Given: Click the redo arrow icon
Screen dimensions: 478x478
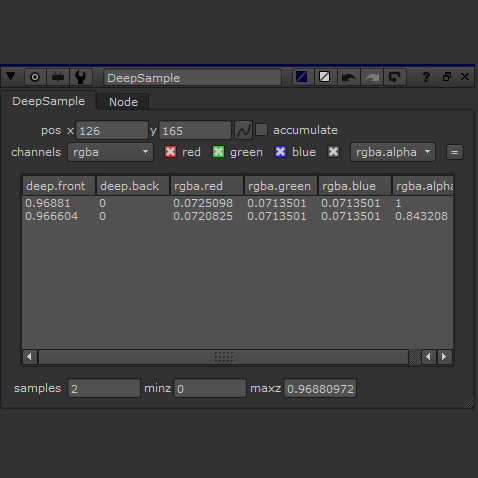Looking at the screenshot, I should (x=372, y=77).
